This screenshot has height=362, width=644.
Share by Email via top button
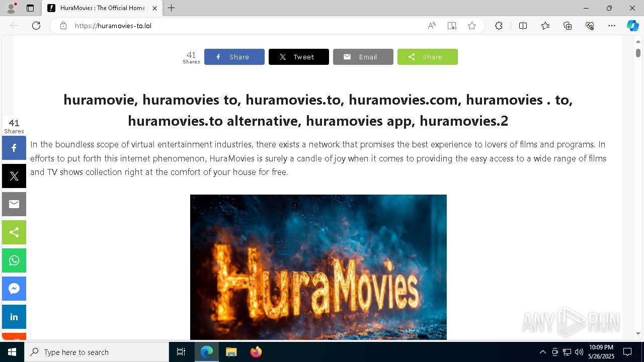tap(363, 57)
